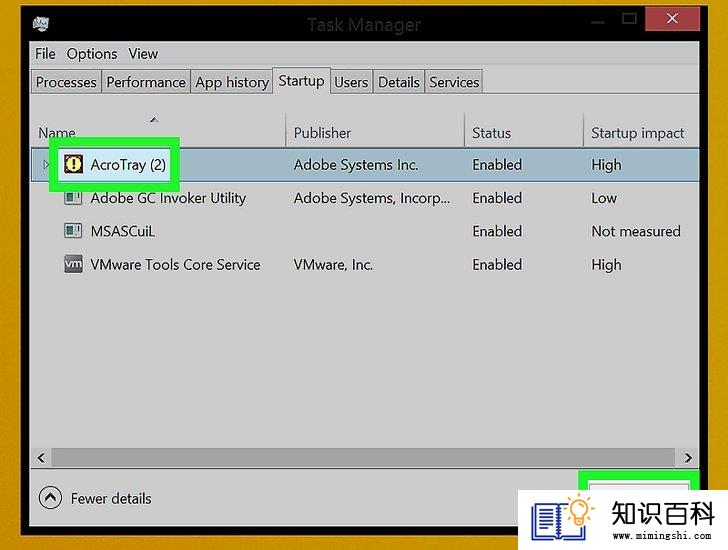Maximize the Task Manager window

[629, 19]
